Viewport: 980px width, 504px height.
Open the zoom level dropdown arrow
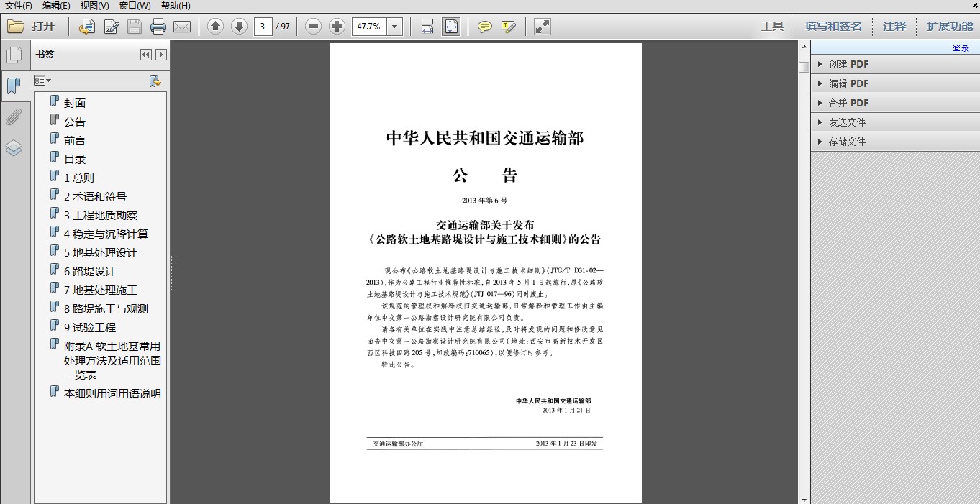coord(394,27)
